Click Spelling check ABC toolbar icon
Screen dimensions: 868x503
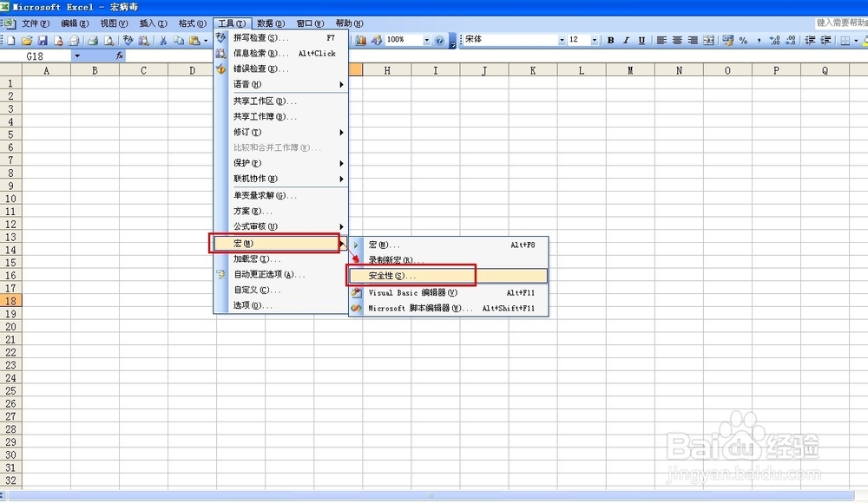[x=128, y=41]
